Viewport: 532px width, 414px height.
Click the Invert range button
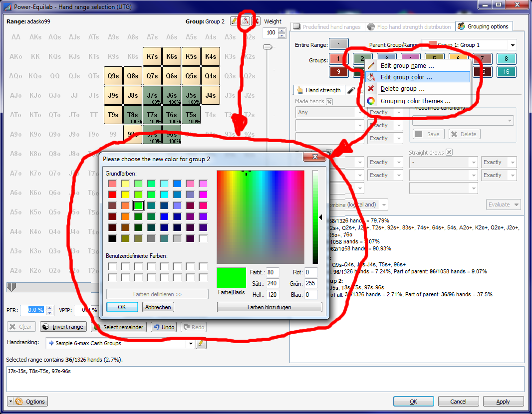tap(63, 327)
